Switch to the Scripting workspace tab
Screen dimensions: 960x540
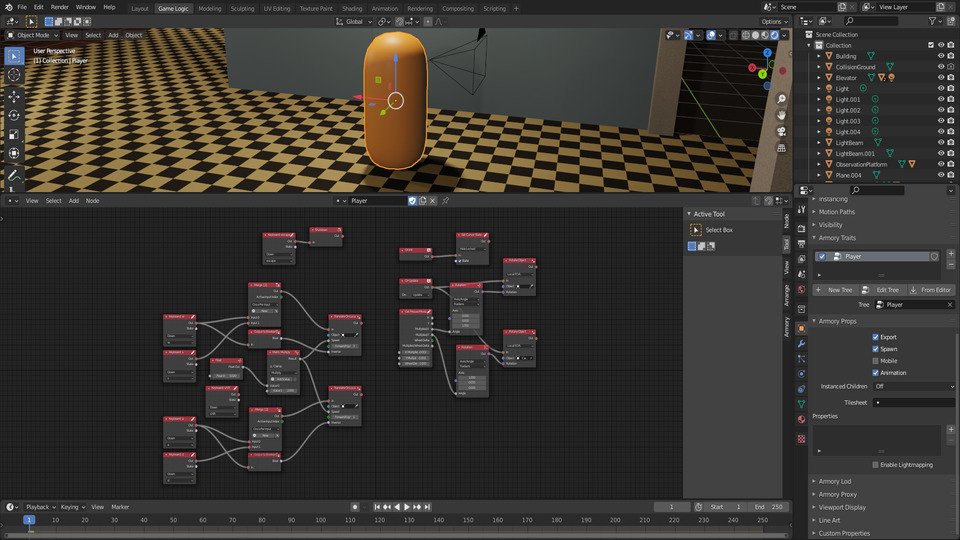pyautogui.click(x=494, y=8)
